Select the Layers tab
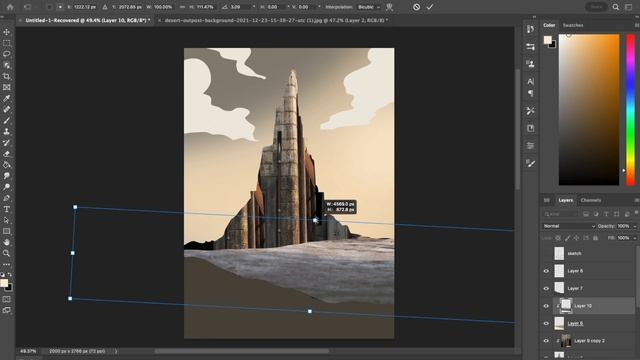The image size is (640, 360). 565,200
